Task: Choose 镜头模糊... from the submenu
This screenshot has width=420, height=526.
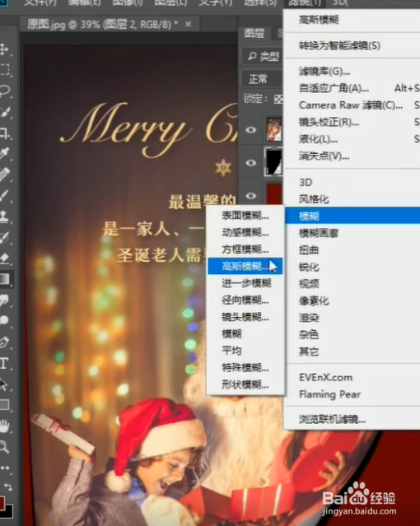Action: [245, 317]
